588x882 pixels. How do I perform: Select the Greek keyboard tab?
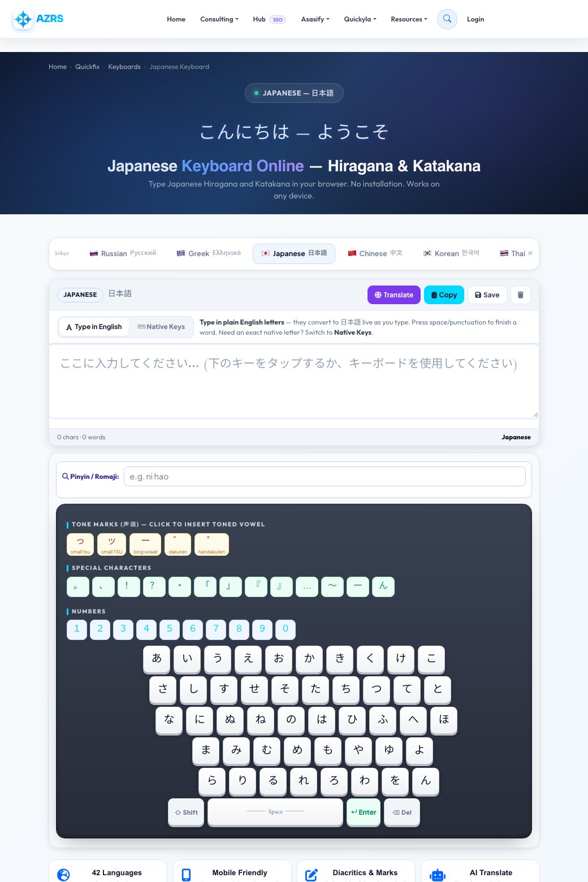point(209,253)
